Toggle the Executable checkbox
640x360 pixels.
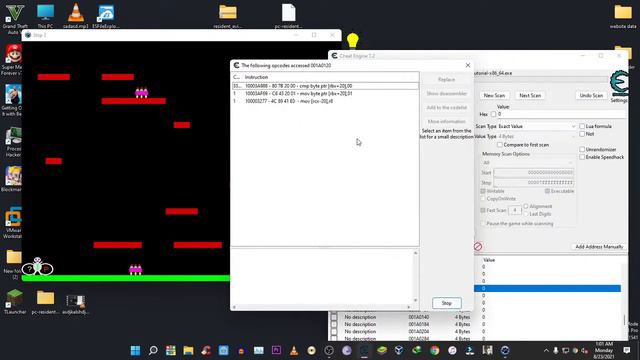(x=547, y=191)
